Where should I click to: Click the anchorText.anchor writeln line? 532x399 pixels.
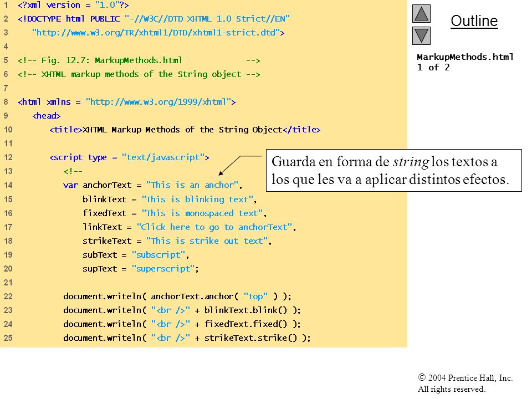pyautogui.click(x=177, y=296)
